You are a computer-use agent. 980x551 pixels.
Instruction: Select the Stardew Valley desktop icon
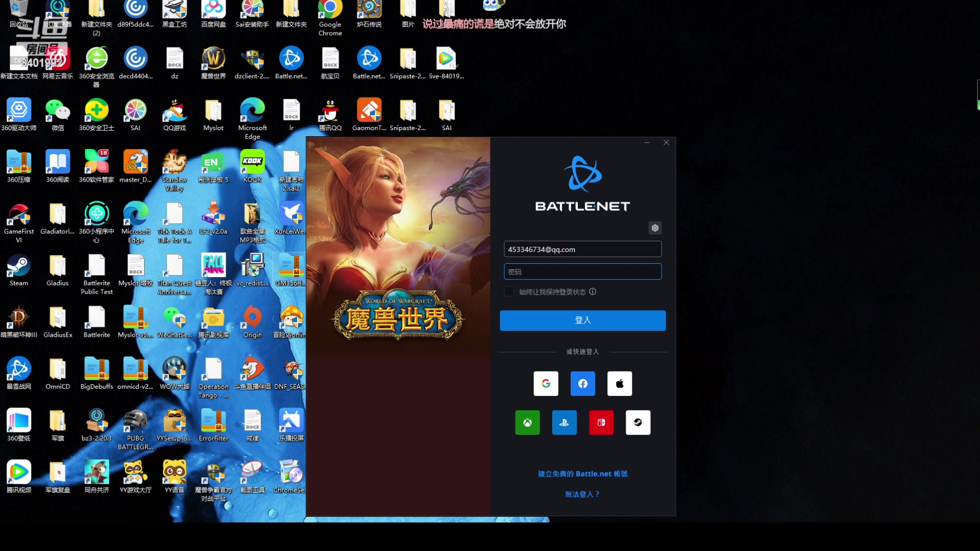click(x=175, y=171)
